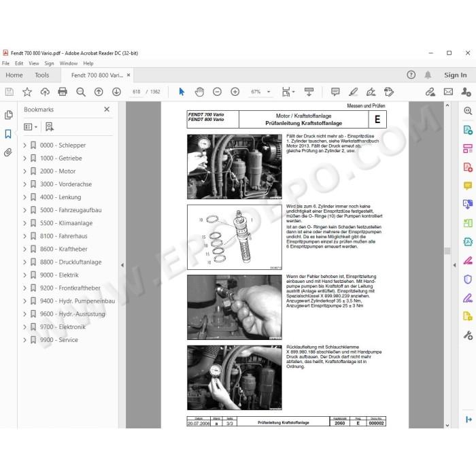
Task: Click the Sign In button
Action: pyautogui.click(x=456, y=75)
